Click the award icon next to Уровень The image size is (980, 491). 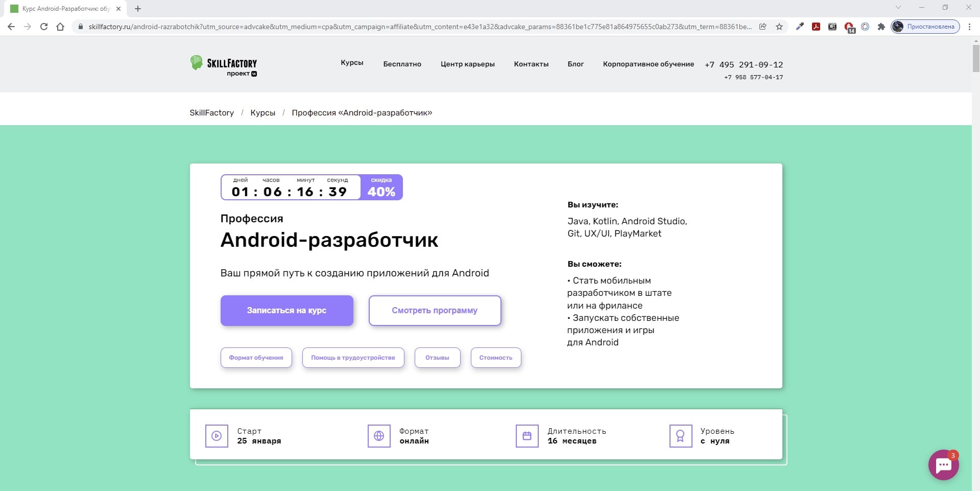(681, 436)
